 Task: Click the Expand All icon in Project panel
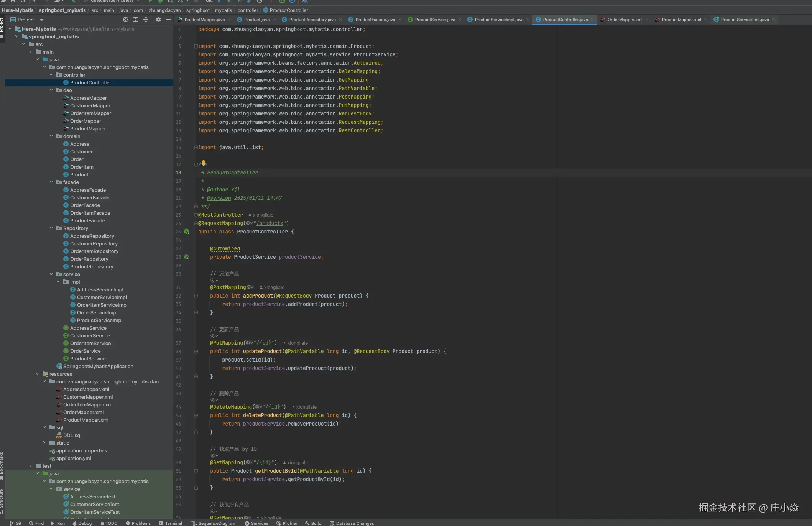pos(136,20)
